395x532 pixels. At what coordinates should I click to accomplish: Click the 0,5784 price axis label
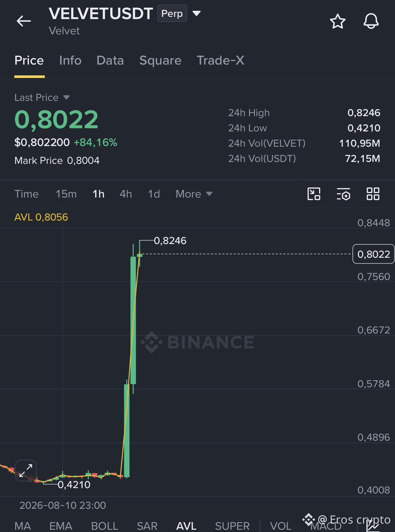click(x=374, y=384)
